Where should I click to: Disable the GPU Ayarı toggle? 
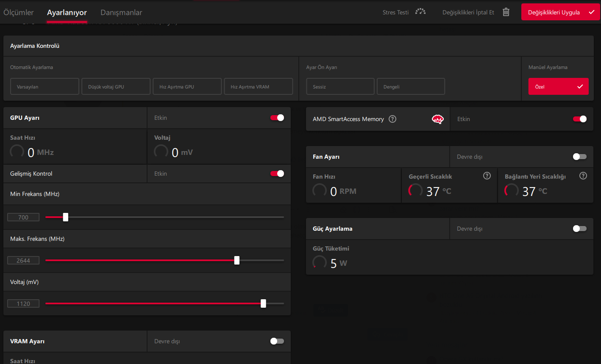pyautogui.click(x=277, y=118)
